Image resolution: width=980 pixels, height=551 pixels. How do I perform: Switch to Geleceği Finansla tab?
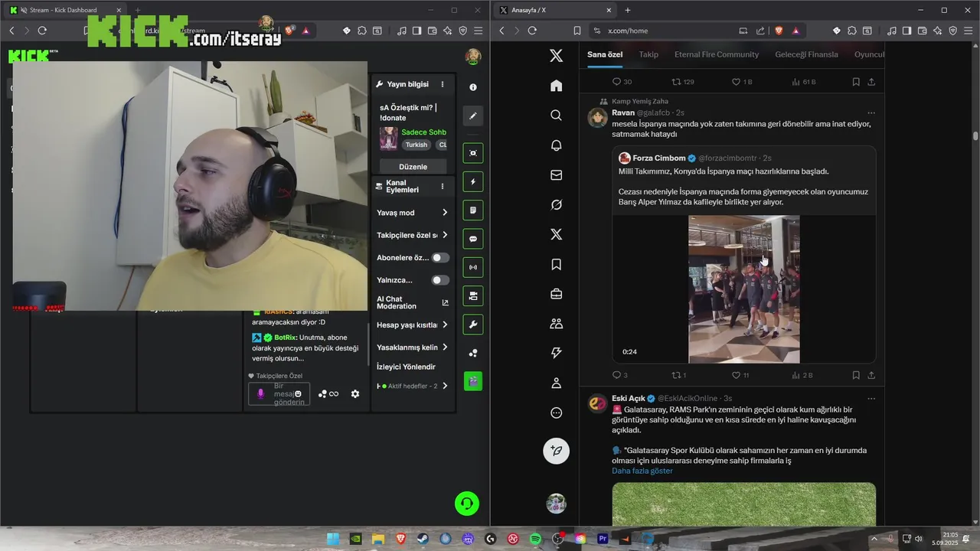[x=806, y=54]
